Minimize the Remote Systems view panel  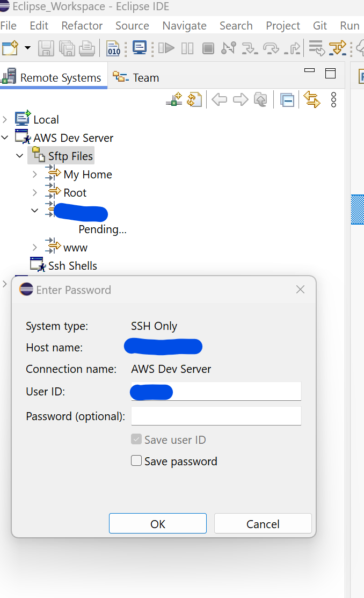click(x=309, y=70)
